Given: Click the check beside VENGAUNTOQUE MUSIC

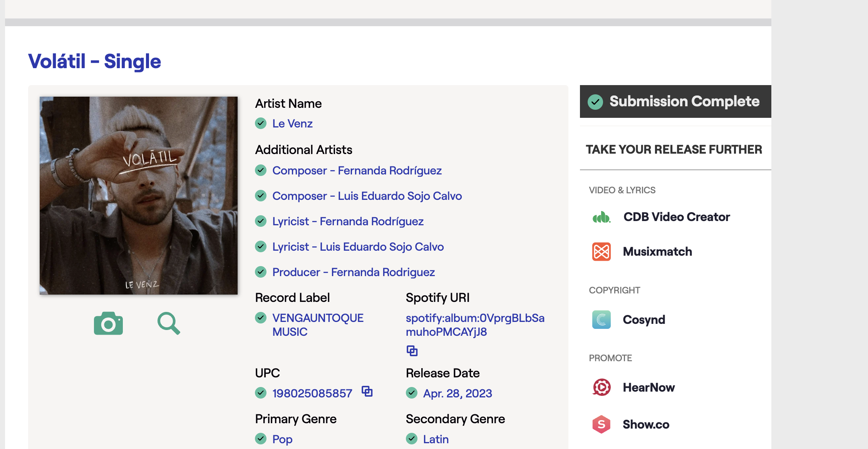Looking at the screenshot, I should pos(261,318).
